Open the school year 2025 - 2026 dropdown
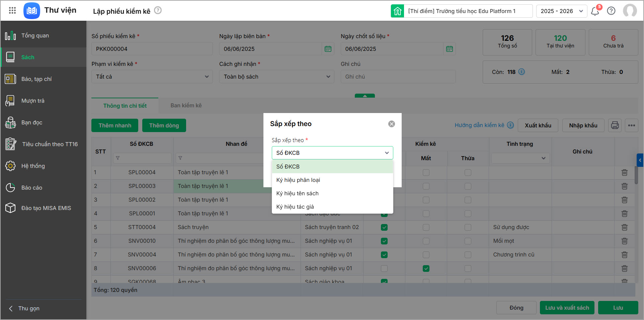The image size is (644, 320). [561, 11]
